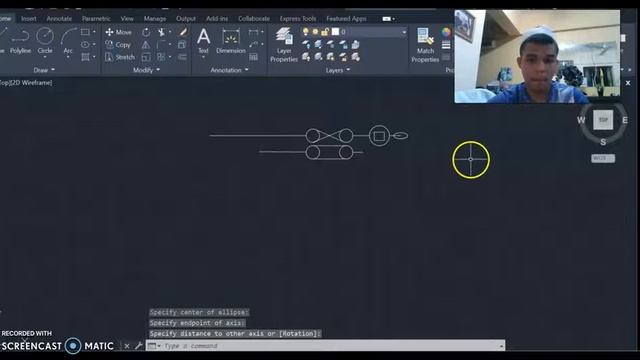Customize the command line with the wrench icon

tap(138, 346)
